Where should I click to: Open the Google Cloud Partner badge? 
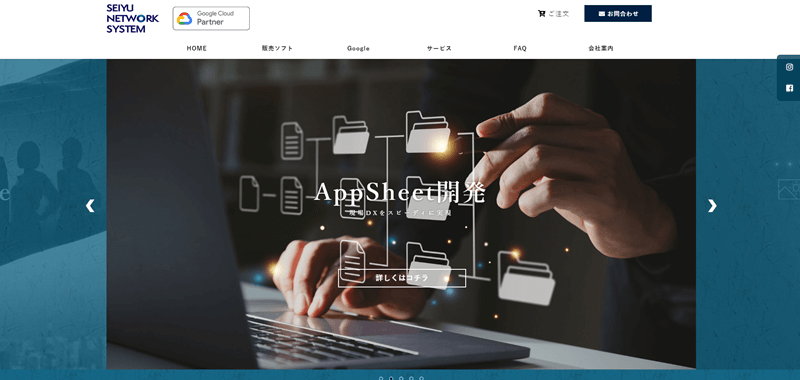click(211, 18)
